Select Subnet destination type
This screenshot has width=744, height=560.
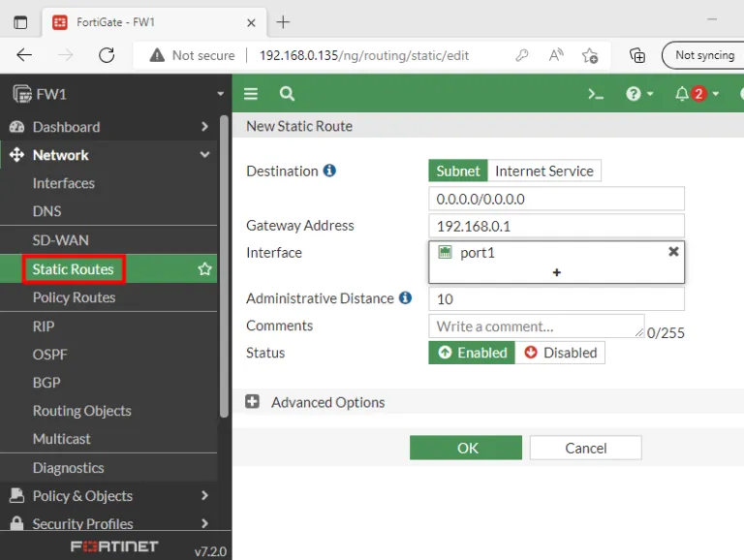point(458,171)
